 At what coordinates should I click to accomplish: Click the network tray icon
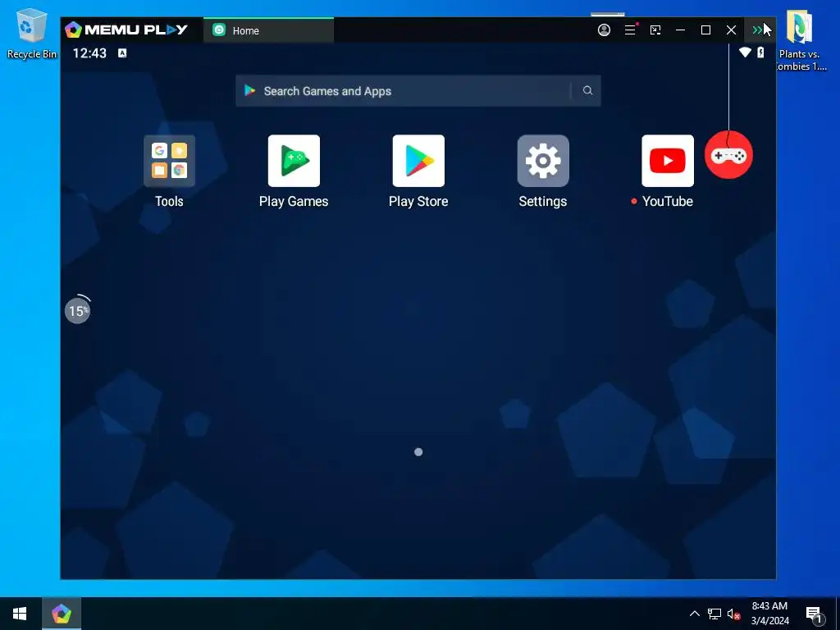714,614
